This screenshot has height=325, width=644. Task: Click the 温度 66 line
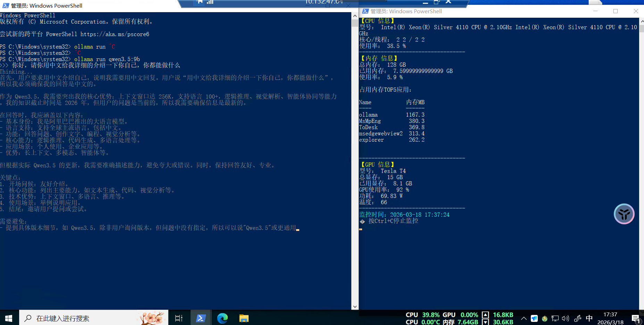[373, 202]
